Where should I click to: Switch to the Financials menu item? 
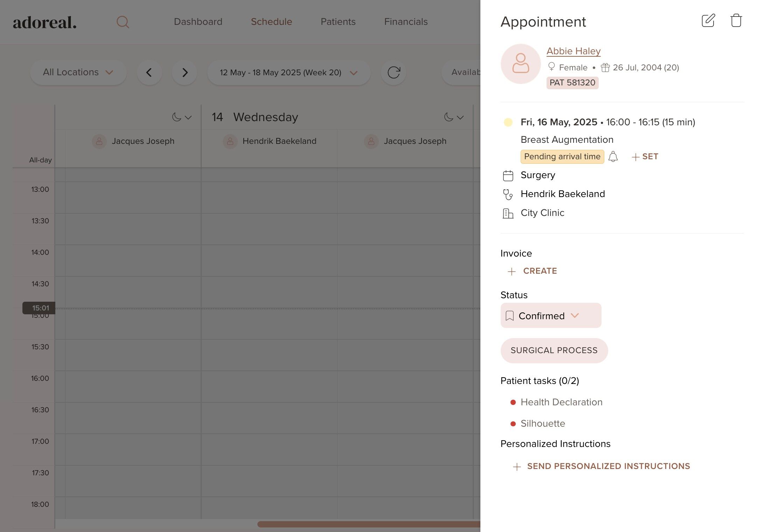click(x=406, y=22)
